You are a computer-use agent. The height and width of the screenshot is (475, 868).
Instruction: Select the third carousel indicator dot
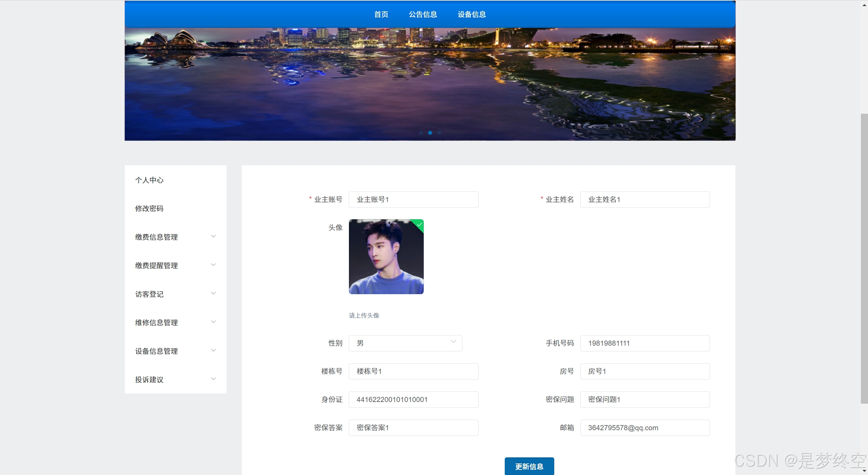click(439, 133)
